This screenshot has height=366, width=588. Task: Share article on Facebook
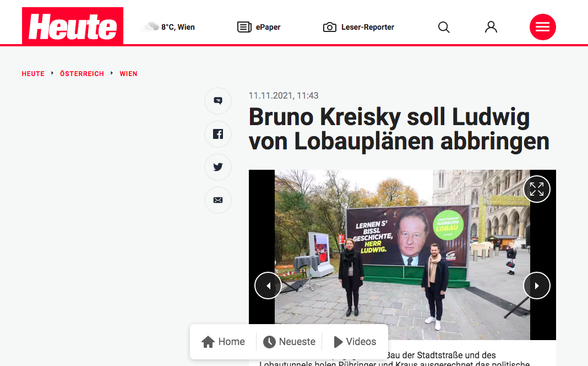click(218, 133)
